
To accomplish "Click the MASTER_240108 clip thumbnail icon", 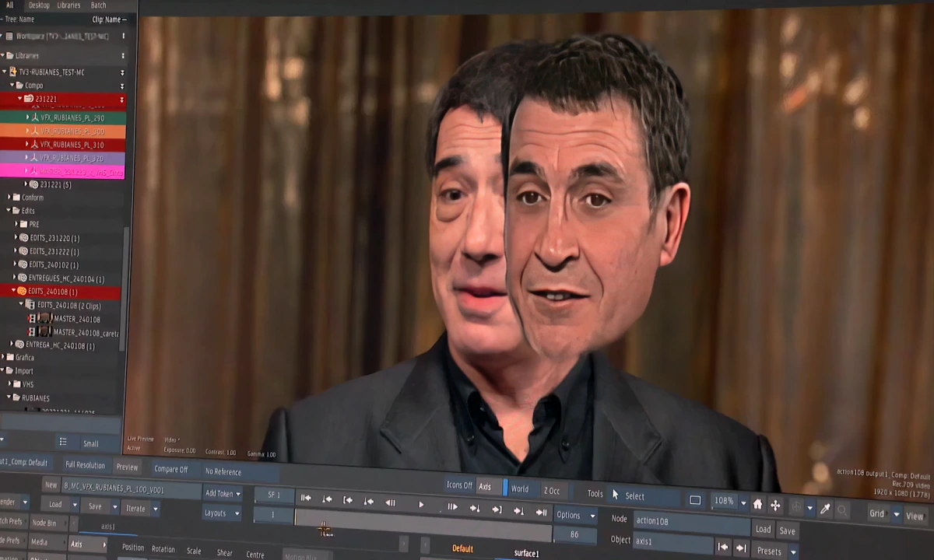I will coord(44,318).
